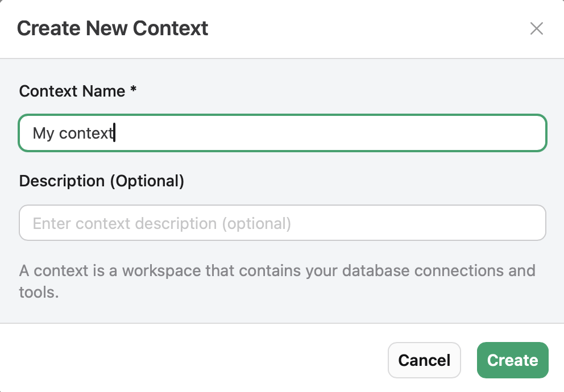Image resolution: width=564 pixels, height=392 pixels.
Task: Click the X to dismiss the dialog
Action: (536, 28)
